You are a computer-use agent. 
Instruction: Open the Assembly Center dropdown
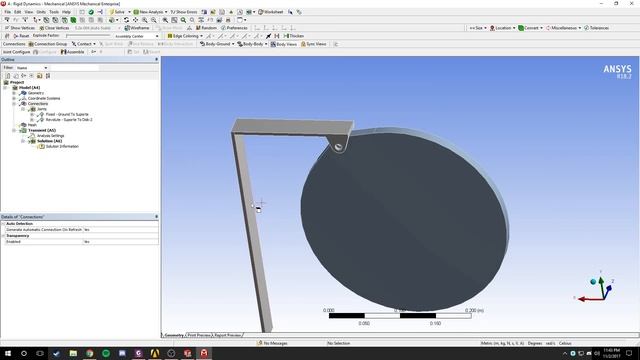pyautogui.click(x=136, y=36)
